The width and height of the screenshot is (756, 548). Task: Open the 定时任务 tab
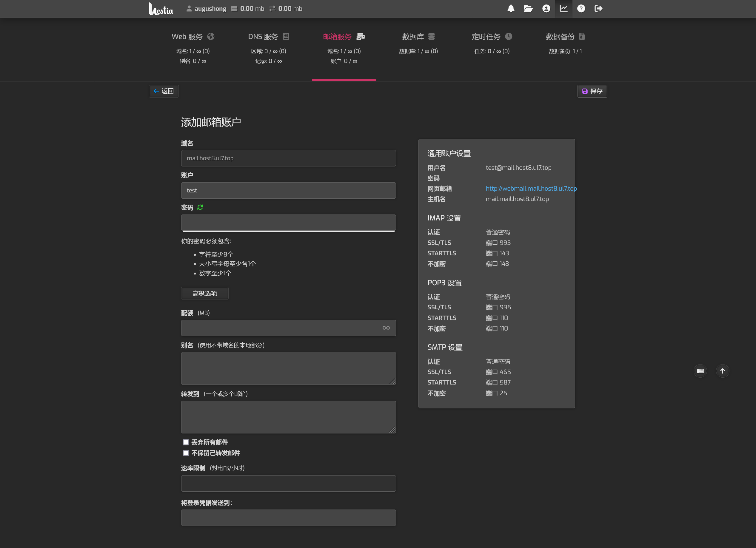tap(492, 37)
